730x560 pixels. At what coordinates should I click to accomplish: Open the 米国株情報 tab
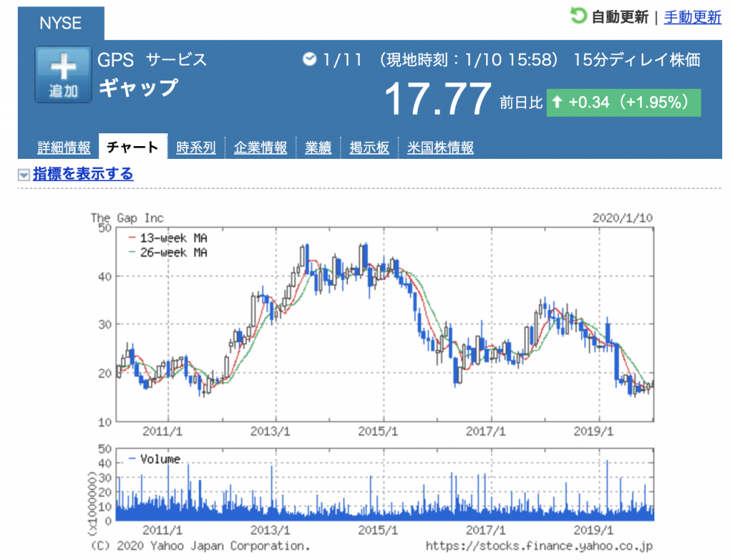coord(441,147)
